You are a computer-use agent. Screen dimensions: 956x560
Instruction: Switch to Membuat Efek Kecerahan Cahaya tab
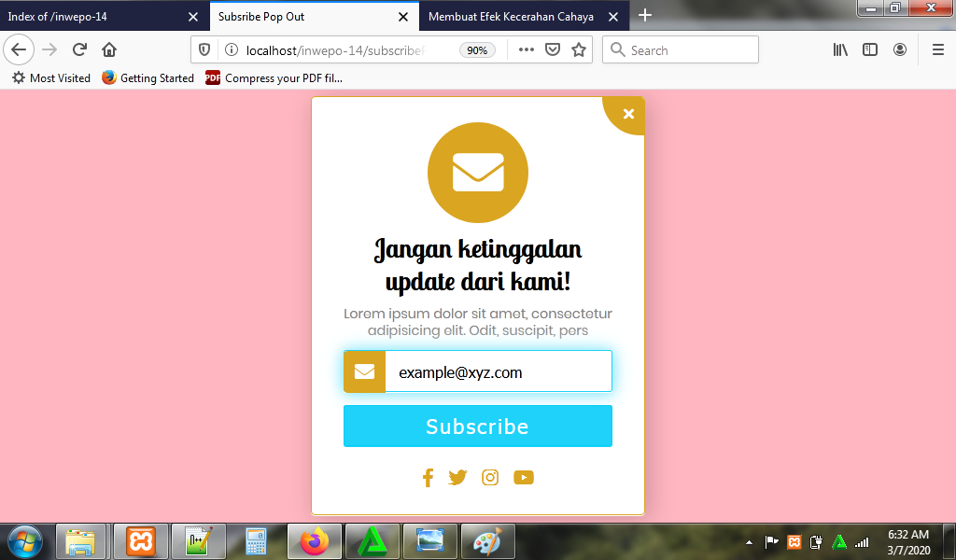click(x=511, y=16)
